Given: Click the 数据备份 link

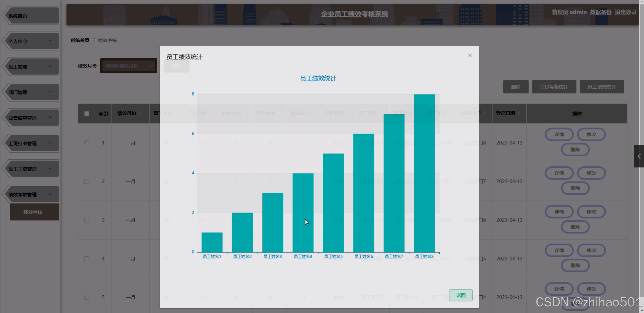Looking at the screenshot, I should pos(601,12).
